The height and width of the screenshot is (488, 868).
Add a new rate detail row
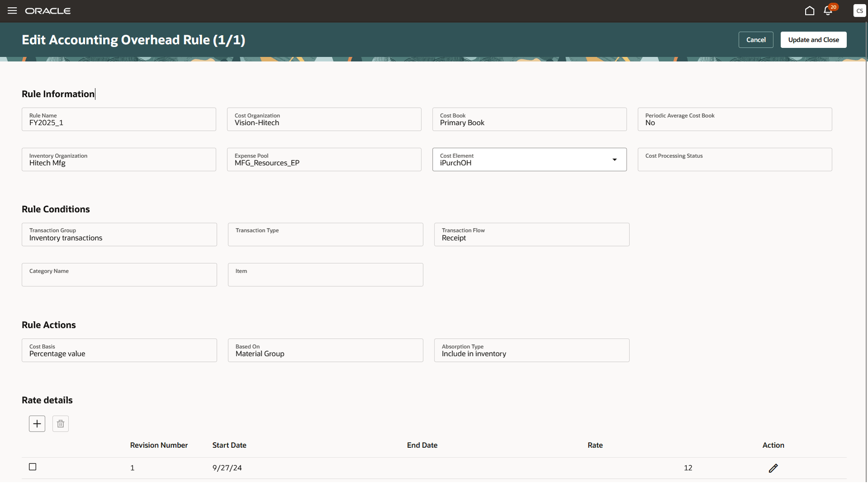click(37, 424)
